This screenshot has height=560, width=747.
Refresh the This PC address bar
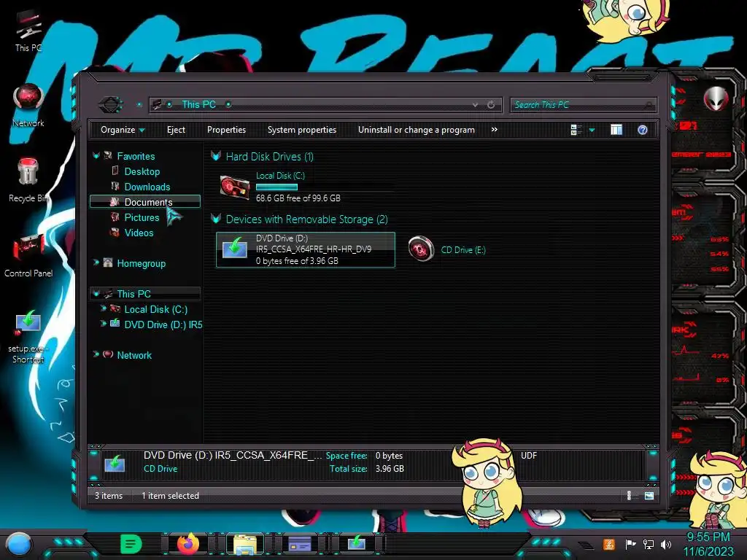click(x=491, y=105)
